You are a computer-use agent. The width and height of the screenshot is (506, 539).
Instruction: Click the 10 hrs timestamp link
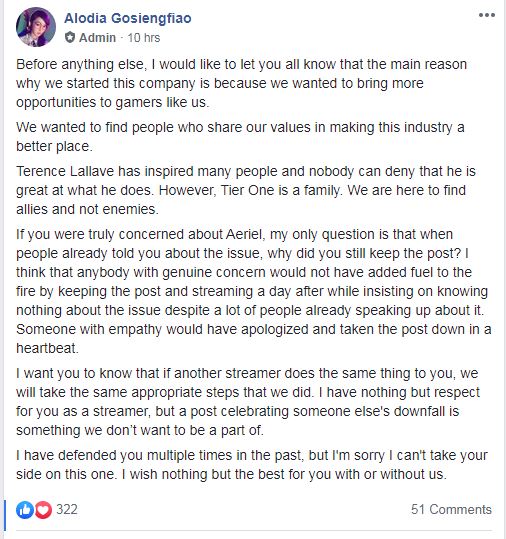(x=144, y=37)
